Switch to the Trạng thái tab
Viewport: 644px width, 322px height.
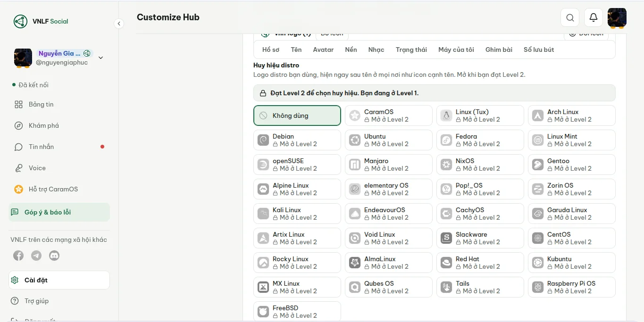(x=411, y=50)
